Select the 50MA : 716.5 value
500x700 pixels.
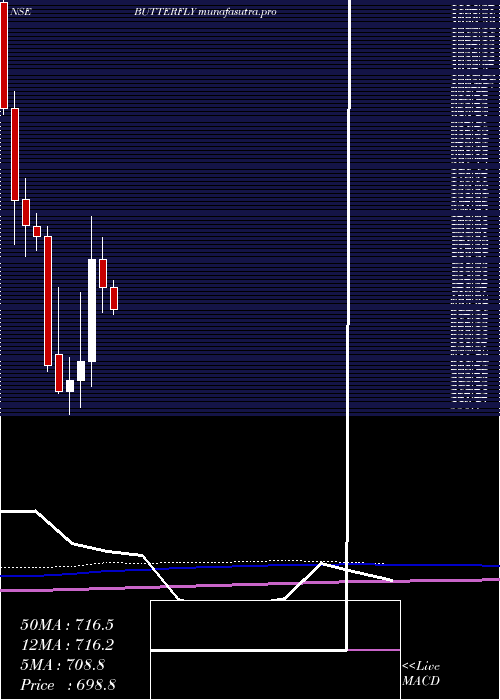pos(67,625)
